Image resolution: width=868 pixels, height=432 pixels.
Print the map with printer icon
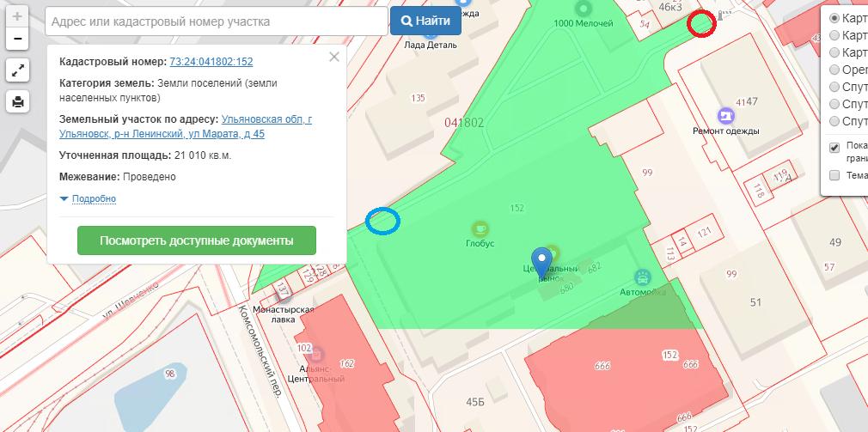[x=17, y=102]
